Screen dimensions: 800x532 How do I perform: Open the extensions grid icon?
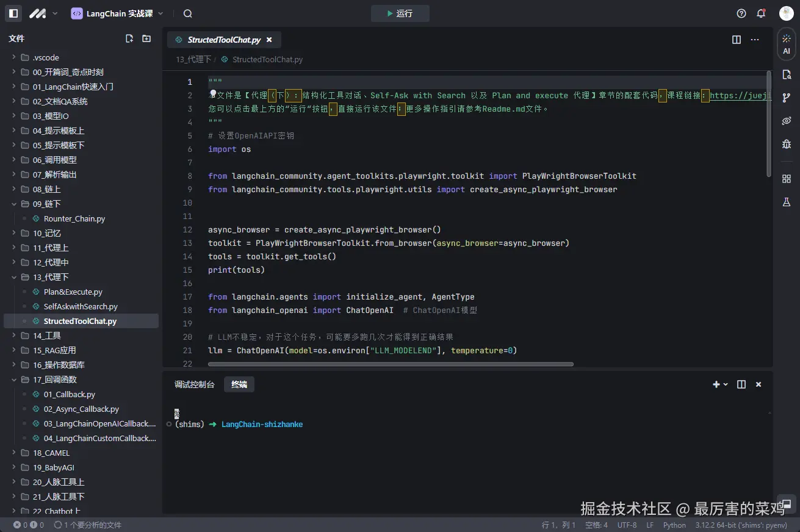786,179
